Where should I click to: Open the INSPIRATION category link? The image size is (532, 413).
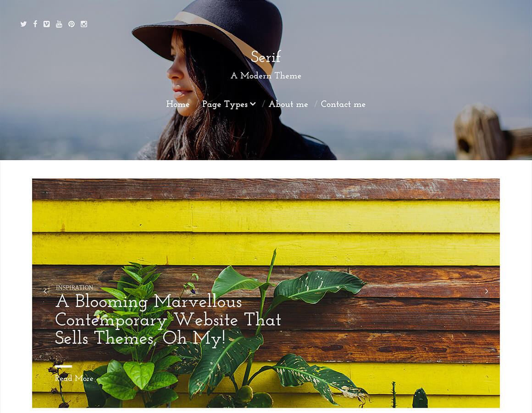(x=75, y=287)
